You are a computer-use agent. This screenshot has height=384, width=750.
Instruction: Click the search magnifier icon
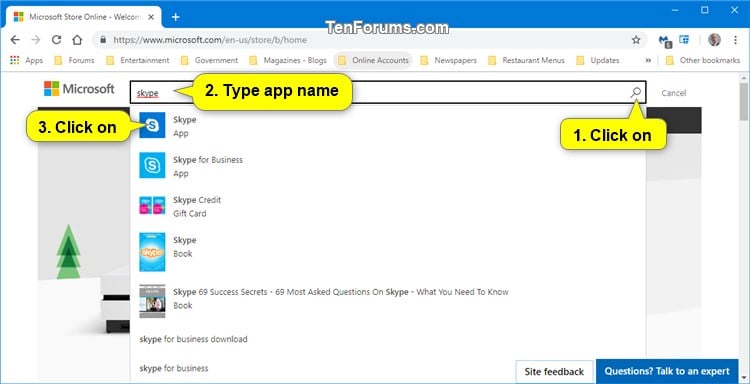pos(636,92)
